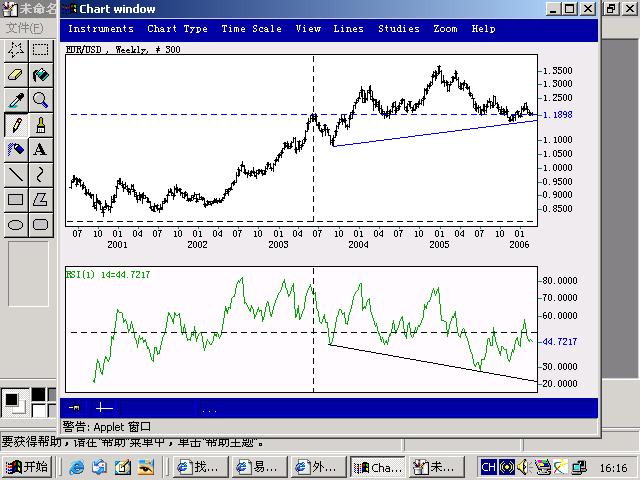The height and width of the screenshot is (480, 640).
Task: Switch to taskbar window 找...
Action: coord(200,467)
